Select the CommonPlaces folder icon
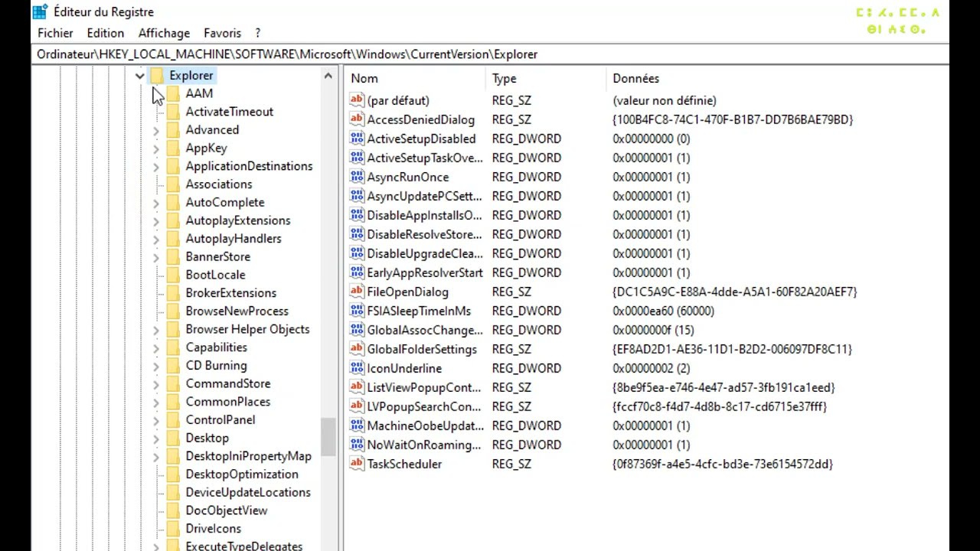980x551 pixels. click(x=173, y=402)
